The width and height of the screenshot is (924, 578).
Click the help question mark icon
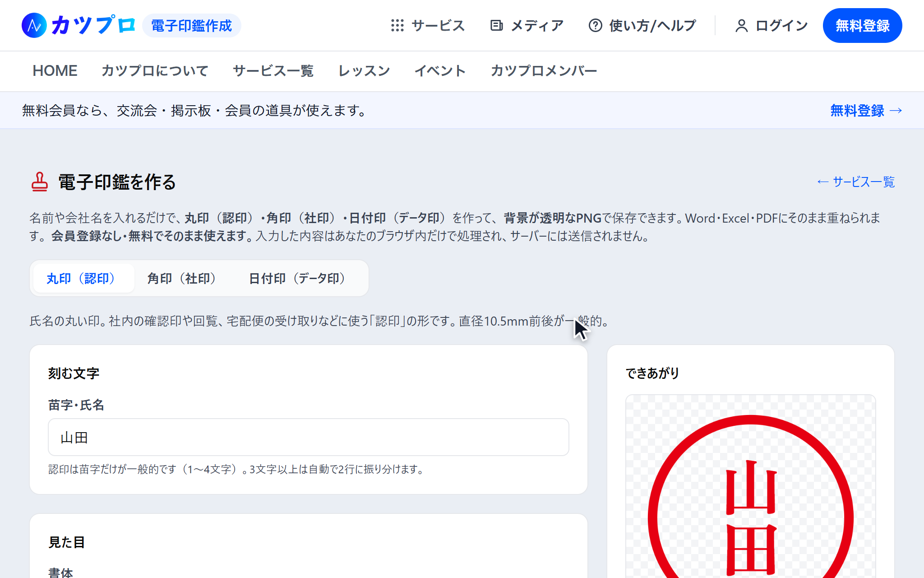595,25
